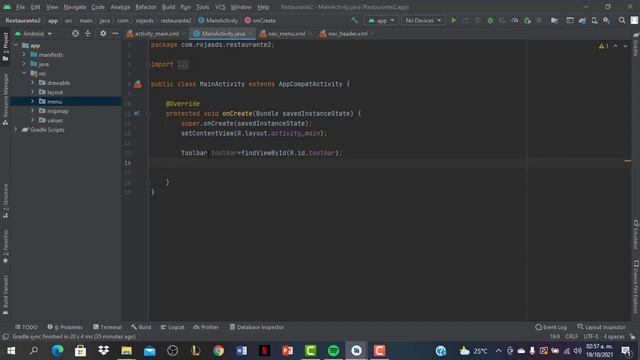This screenshot has height=360, width=640.
Task: Switch to activity_main.xml editor tab
Action: tap(156, 33)
